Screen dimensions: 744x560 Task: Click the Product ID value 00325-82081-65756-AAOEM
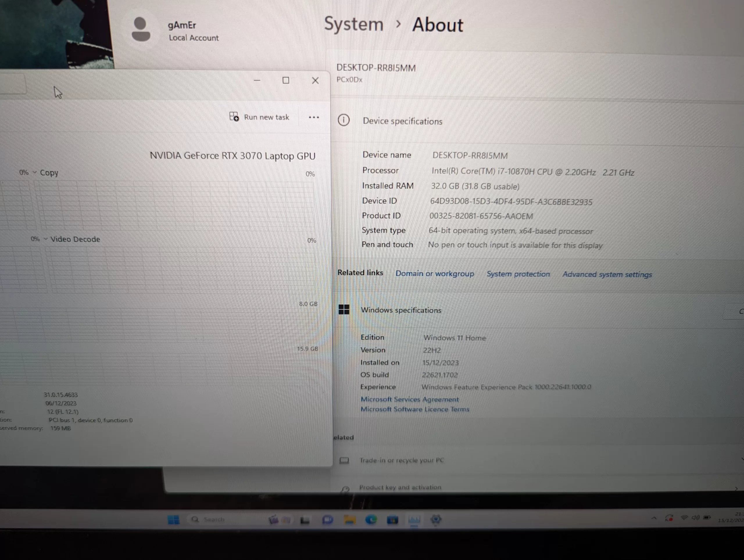481,216
